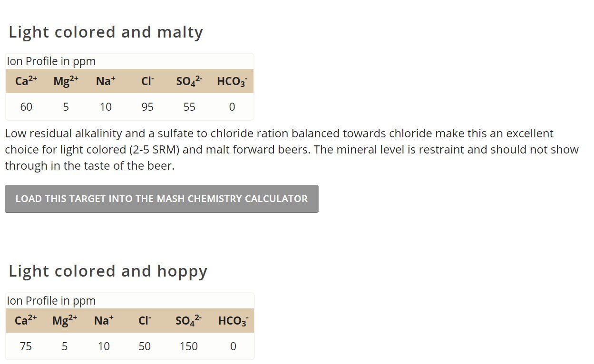Select the Ca2+ header in the malty table

(26, 81)
